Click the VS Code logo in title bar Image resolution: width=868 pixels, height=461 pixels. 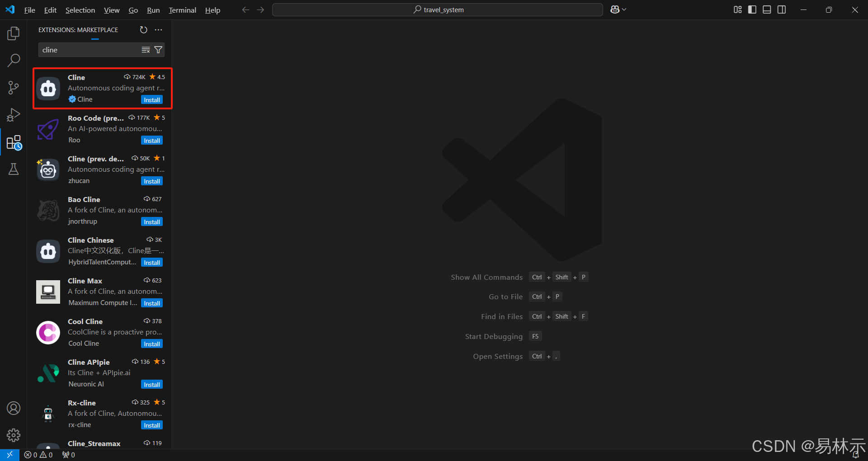pos(10,9)
